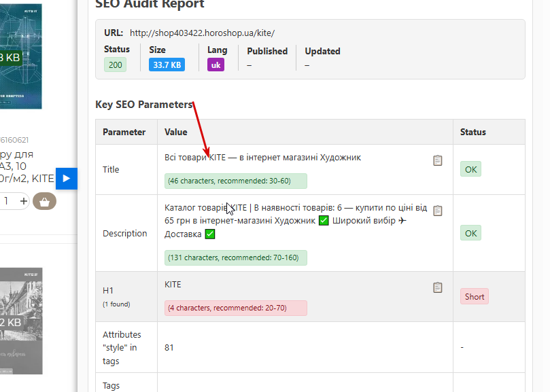Click the H1 red character count warning
Screen dimensions: 550x392
tap(236, 308)
